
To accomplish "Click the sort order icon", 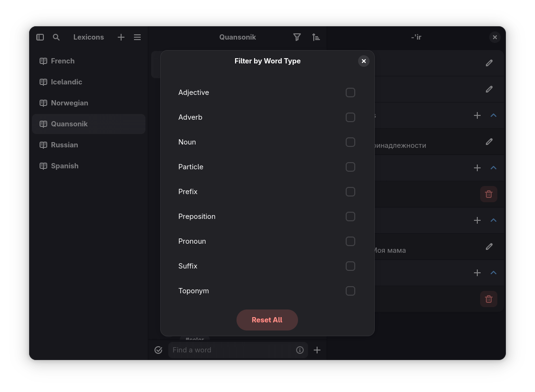I will click(316, 37).
